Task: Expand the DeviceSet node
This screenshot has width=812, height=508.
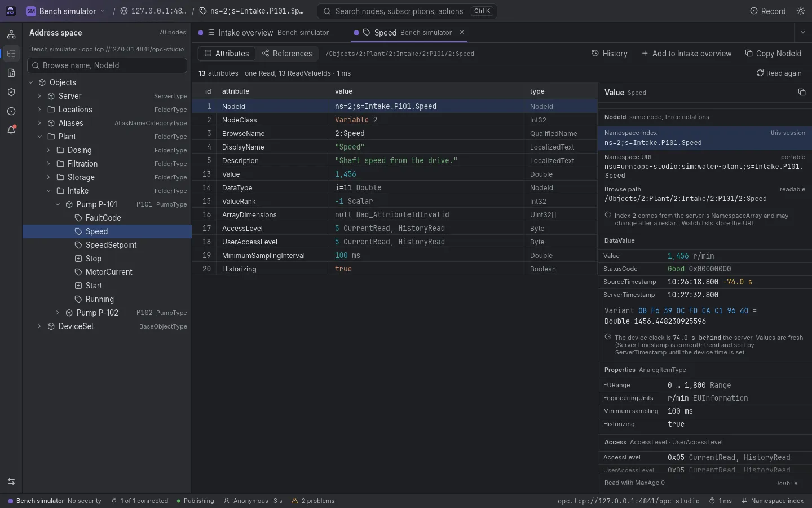Action: (x=39, y=326)
